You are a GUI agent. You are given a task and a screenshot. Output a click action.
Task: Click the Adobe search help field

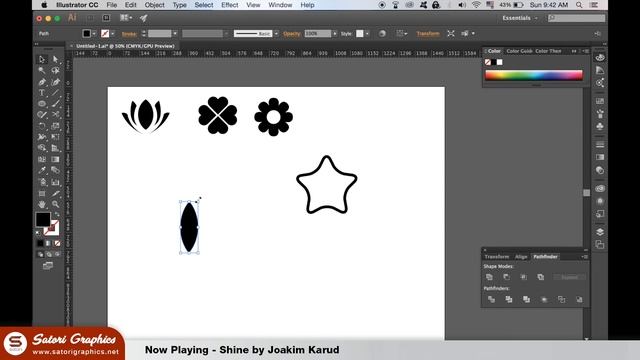tap(576, 18)
